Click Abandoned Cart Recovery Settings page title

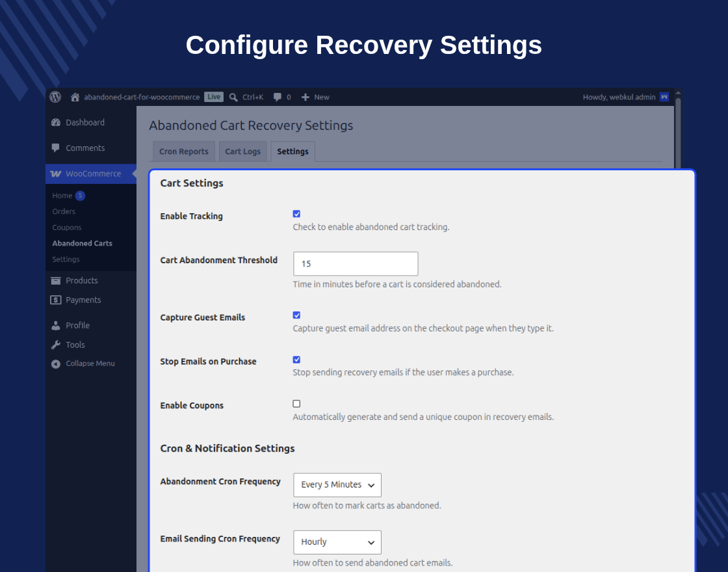click(251, 125)
